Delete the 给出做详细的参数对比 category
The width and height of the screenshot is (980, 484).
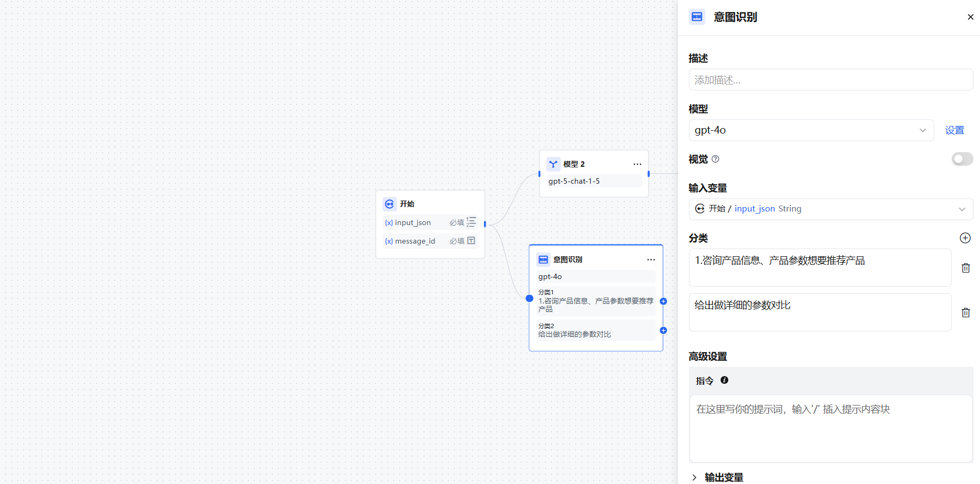click(x=965, y=312)
